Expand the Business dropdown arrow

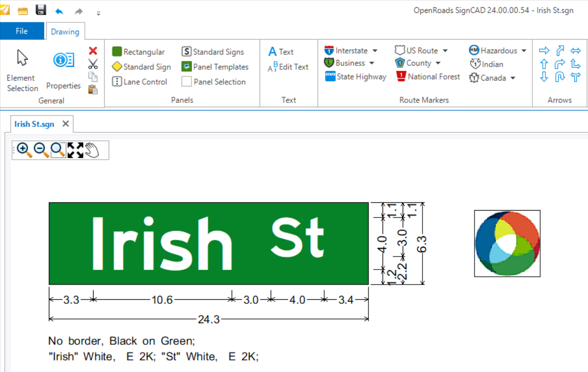point(372,63)
